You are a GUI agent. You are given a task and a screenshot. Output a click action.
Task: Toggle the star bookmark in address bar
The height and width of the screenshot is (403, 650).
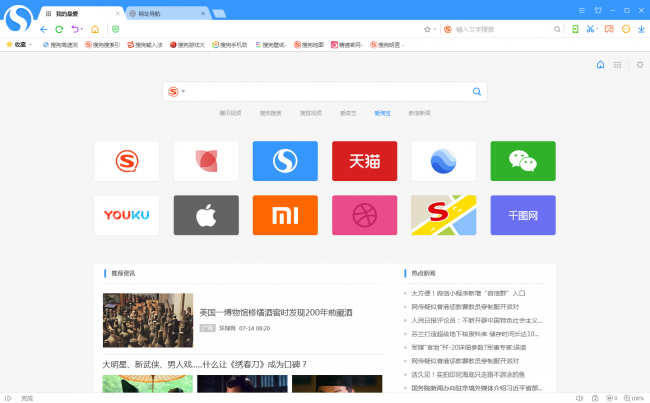pyautogui.click(x=427, y=29)
